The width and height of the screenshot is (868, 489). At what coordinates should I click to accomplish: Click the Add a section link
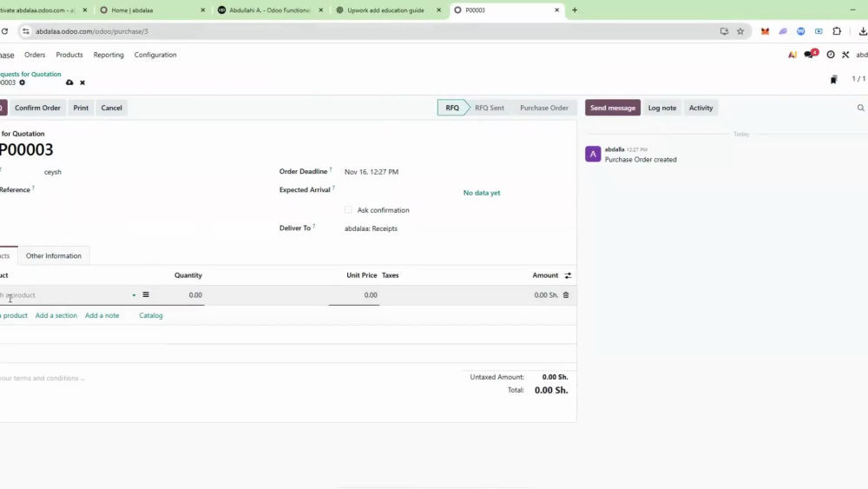(56, 315)
